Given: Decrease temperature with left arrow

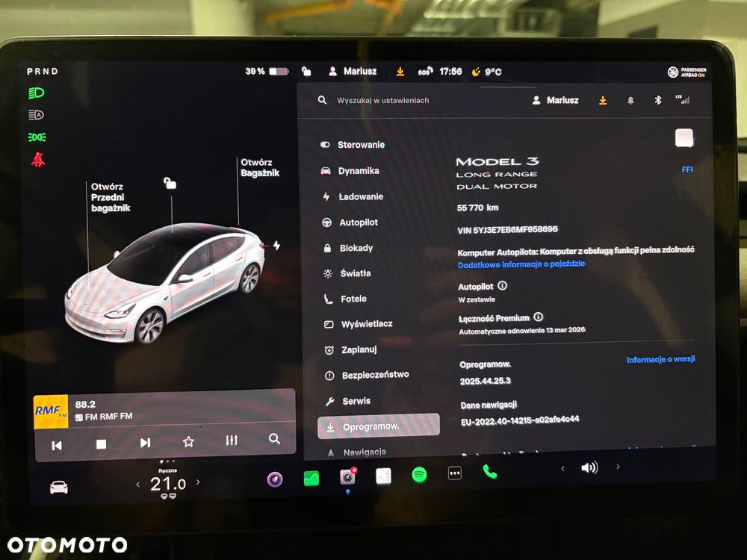Looking at the screenshot, I should click(138, 485).
